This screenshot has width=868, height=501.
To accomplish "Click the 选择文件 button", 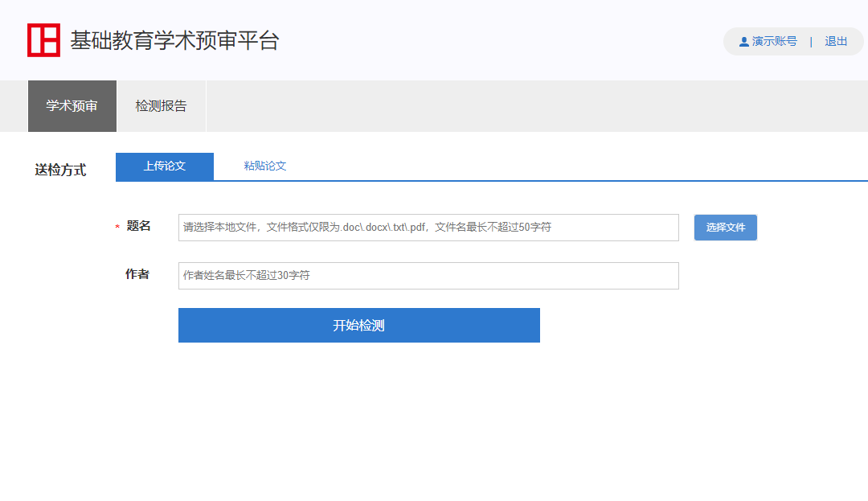I will pyautogui.click(x=726, y=228).
